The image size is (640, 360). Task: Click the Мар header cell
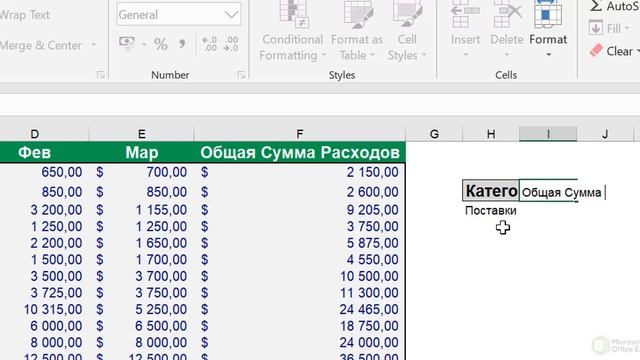[142, 153]
